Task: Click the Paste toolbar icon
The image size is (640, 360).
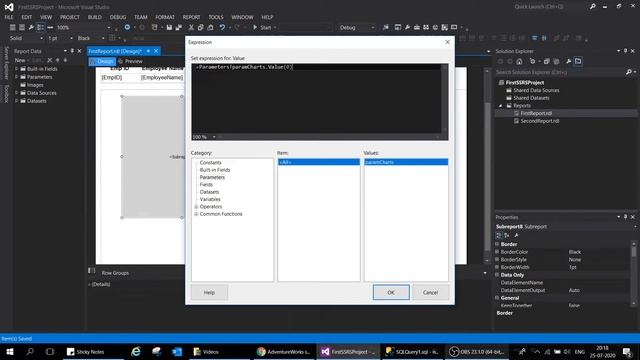Action: click(x=210, y=27)
